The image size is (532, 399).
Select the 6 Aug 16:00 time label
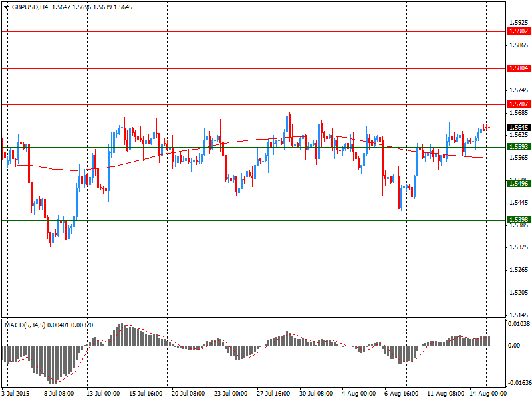coord(401,394)
